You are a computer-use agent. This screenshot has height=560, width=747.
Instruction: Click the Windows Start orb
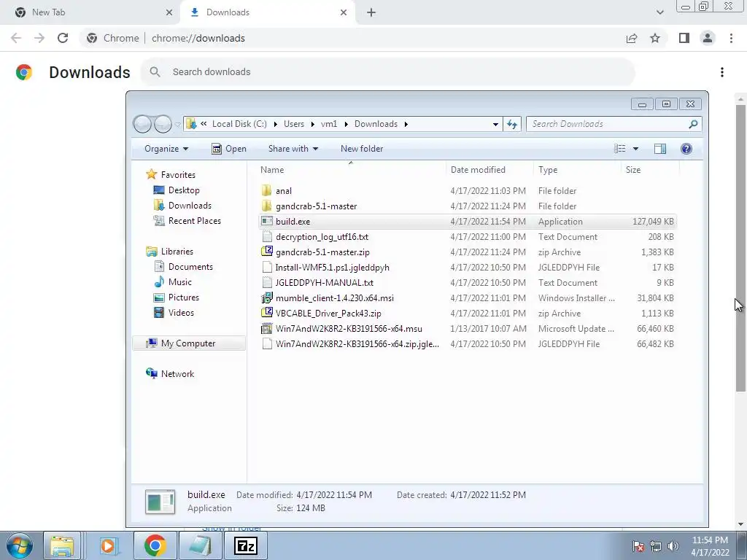(x=20, y=545)
